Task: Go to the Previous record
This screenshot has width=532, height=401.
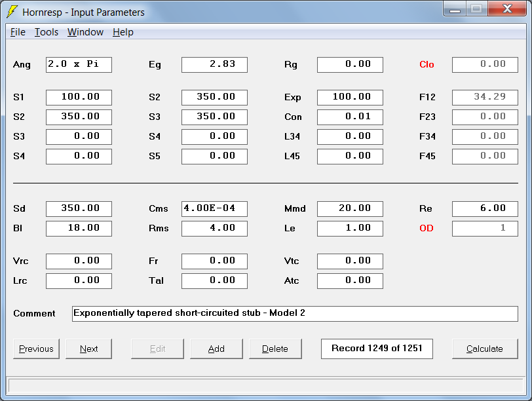Action: [36, 349]
